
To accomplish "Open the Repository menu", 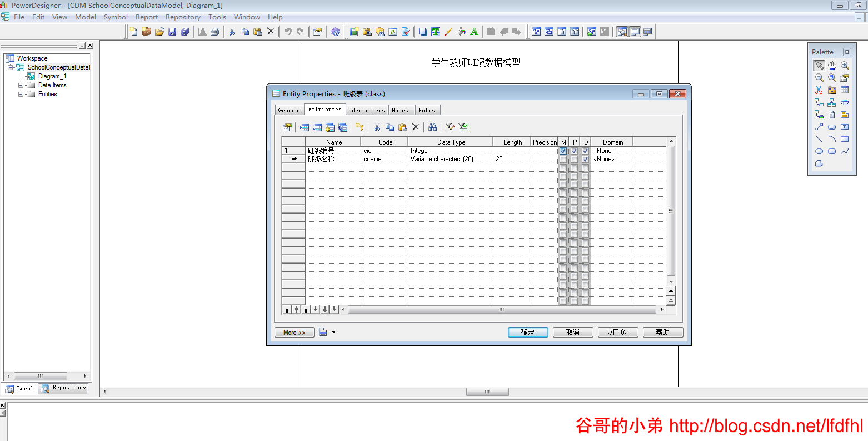I will click(x=183, y=17).
